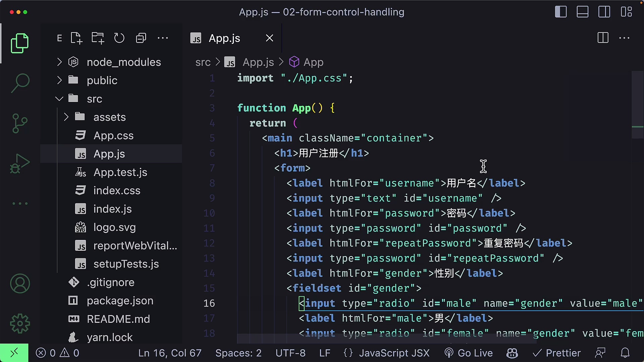The height and width of the screenshot is (362, 644).
Task: Toggle the secondary side bar
Action: 604,12
